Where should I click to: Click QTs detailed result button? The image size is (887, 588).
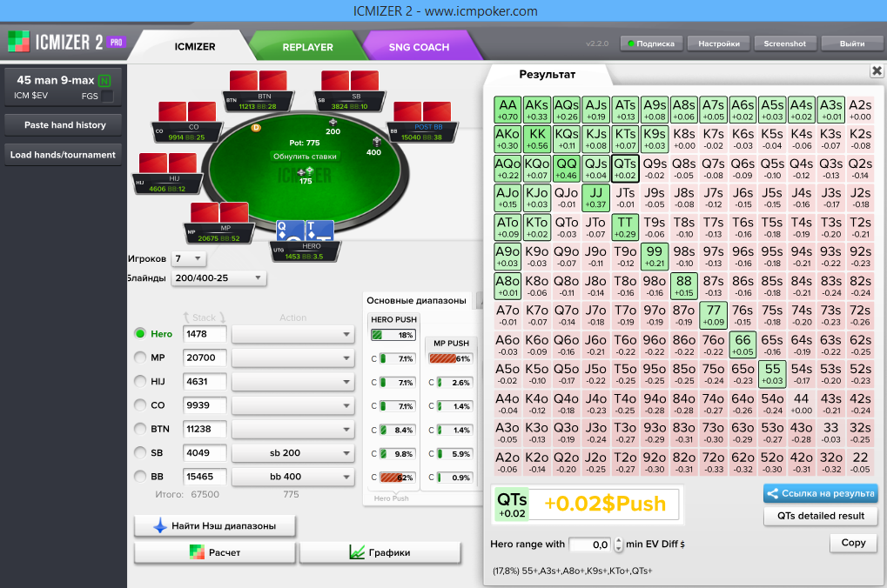[x=820, y=516]
